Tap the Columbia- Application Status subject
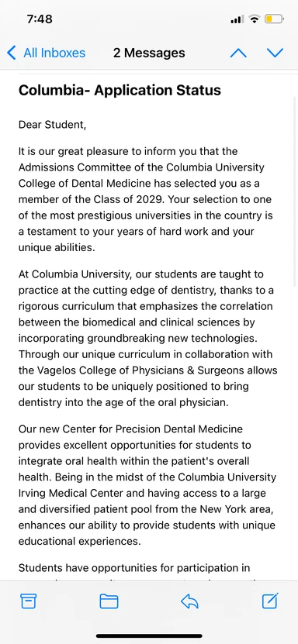Viewport: 298px width, 644px height. (120, 91)
